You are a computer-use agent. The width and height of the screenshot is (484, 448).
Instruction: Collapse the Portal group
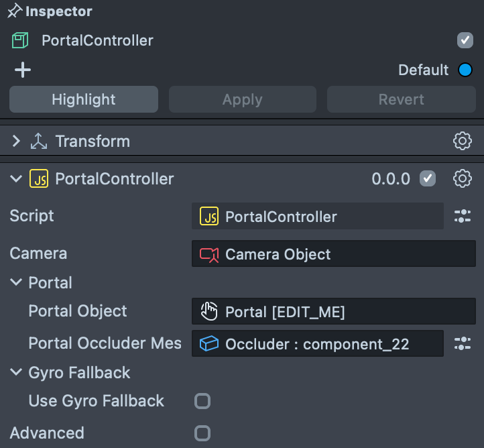point(16,283)
